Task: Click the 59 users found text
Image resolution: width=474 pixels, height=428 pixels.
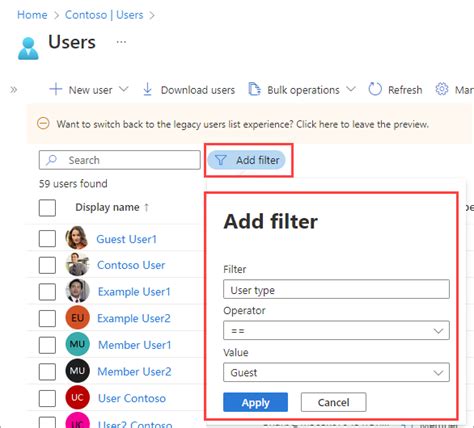Action: click(73, 184)
